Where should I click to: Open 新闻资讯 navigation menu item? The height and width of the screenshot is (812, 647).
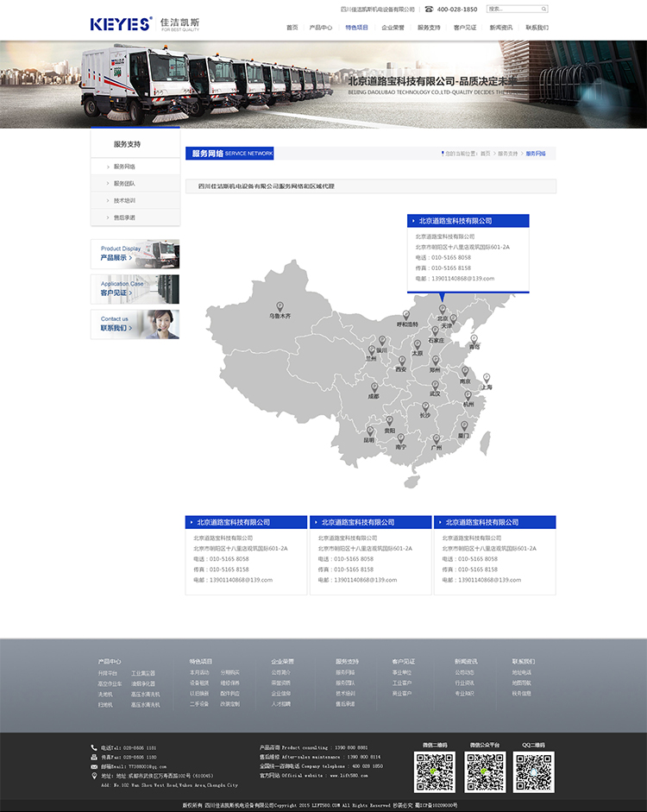coord(501,28)
